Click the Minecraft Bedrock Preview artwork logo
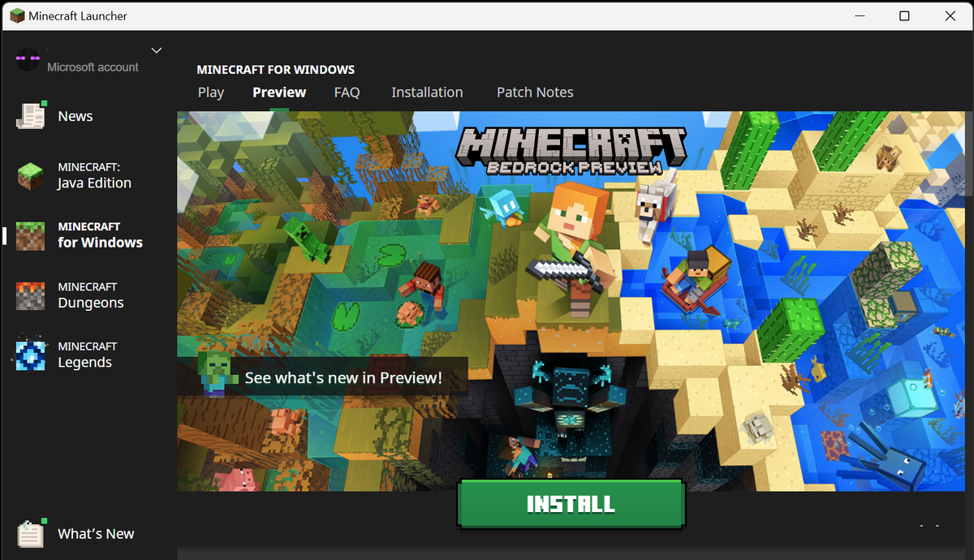 pyautogui.click(x=571, y=151)
